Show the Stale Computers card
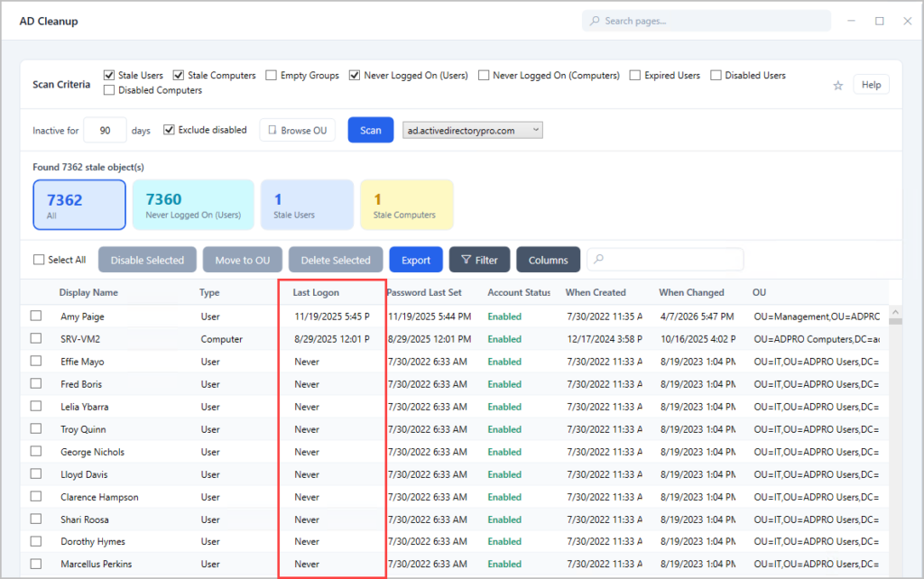The image size is (924, 579). (x=407, y=205)
